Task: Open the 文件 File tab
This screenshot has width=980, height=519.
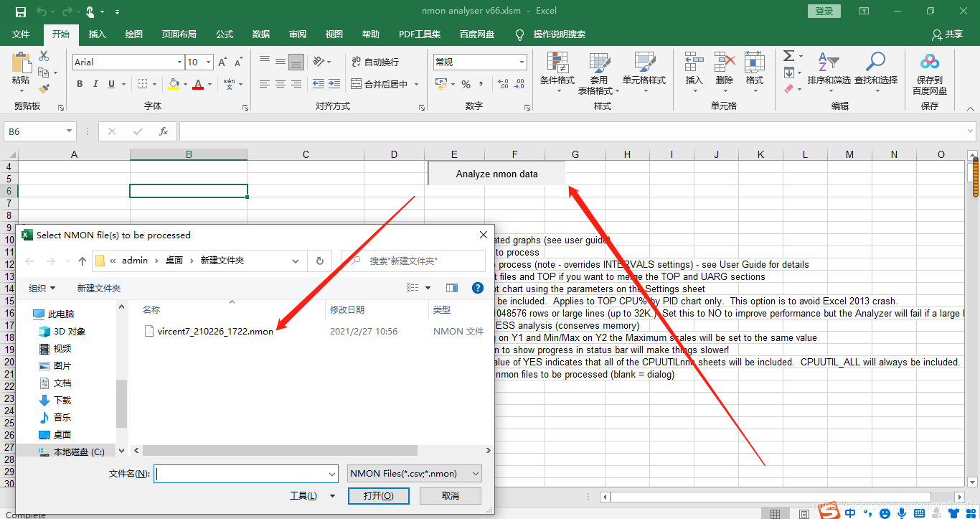Action: tap(21, 34)
